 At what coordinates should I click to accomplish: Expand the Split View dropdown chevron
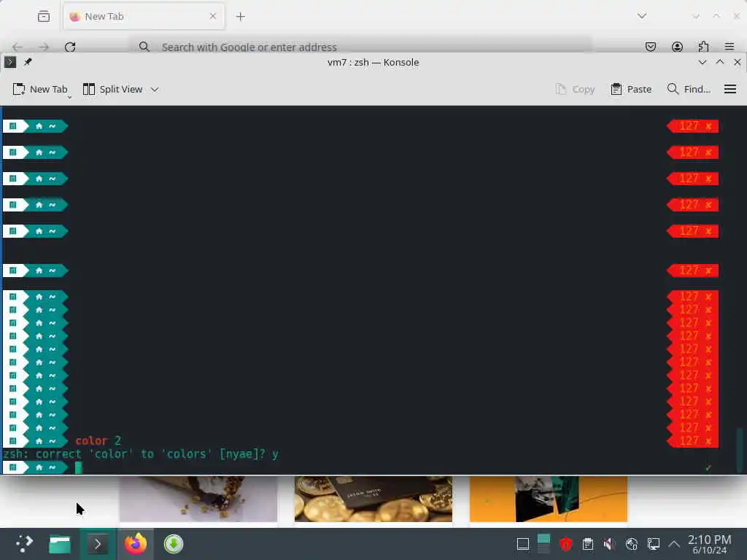pyautogui.click(x=155, y=89)
